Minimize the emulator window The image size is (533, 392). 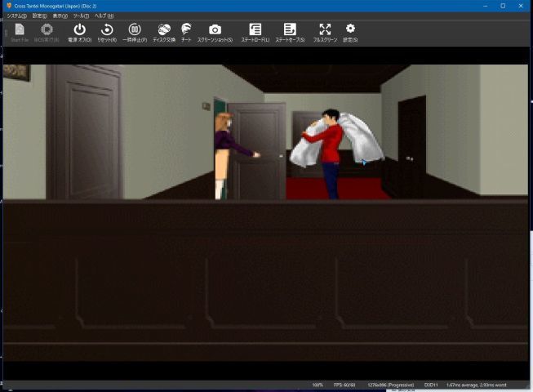[485, 6]
